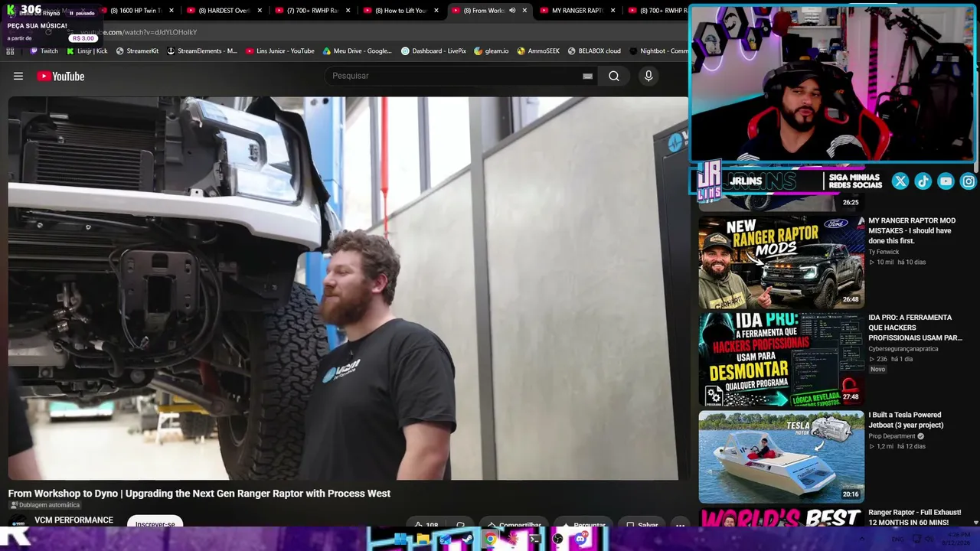The height and width of the screenshot is (551, 980).
Task: Click the video title From Workshop to Dyno
Action: tap(199, 494)
